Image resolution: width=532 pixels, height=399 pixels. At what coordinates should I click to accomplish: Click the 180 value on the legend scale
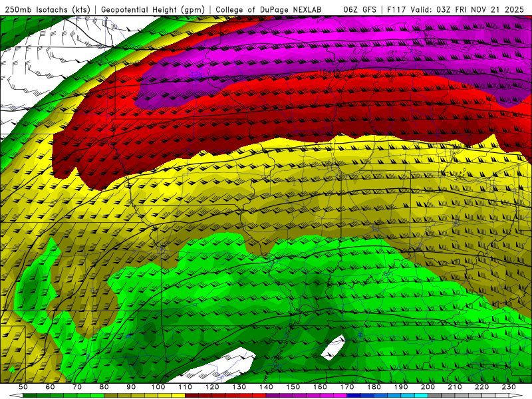pos(374,387)
